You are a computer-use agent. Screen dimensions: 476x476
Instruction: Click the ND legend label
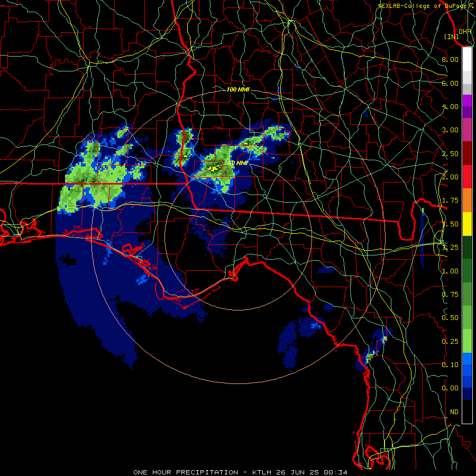[x=454, y=412]
